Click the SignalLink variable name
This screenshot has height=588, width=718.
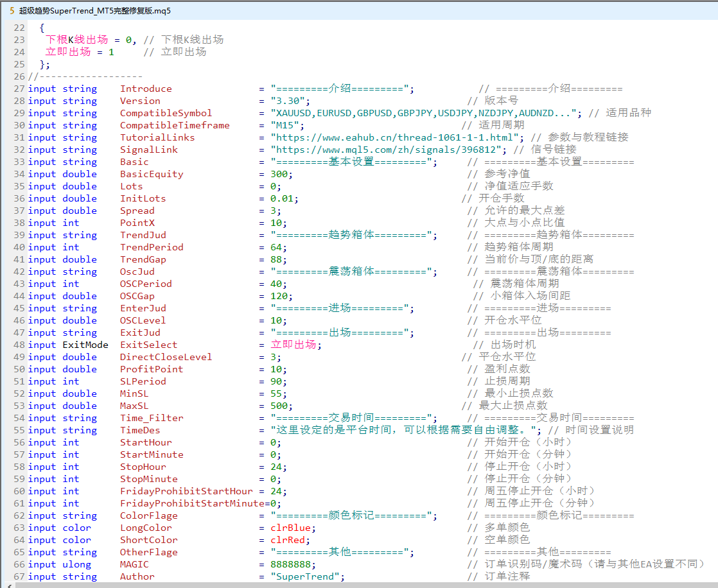[x=149, y=150]
